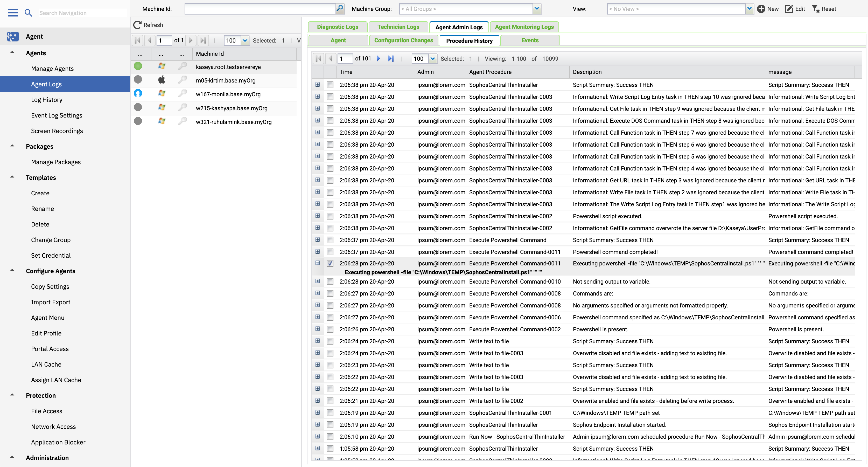Collapse the expanded Execute Powershell Command-0011 row
Viewport: 868px width, 467px height.
(318, 263)
